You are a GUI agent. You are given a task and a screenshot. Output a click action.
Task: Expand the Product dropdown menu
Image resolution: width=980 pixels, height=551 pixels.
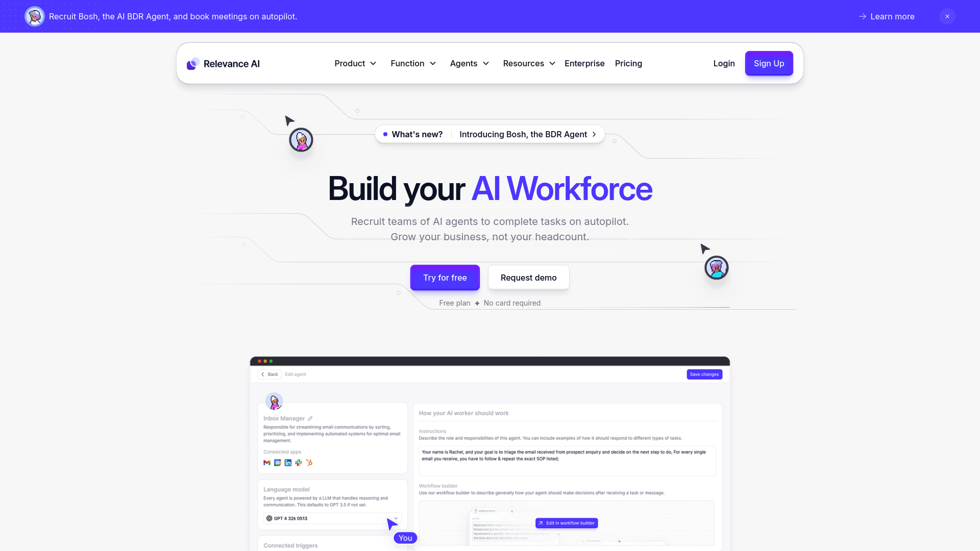click(355, 63)
